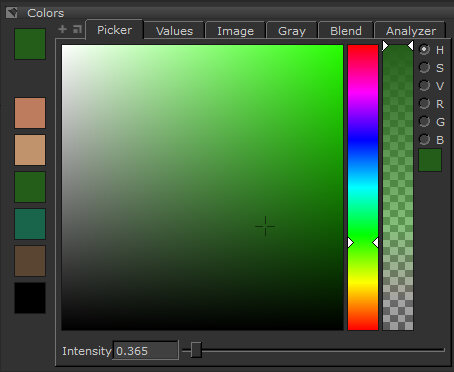The image size is (454, 372).
Task: Click the right alpha strip arrow marker
Action: 411,46
